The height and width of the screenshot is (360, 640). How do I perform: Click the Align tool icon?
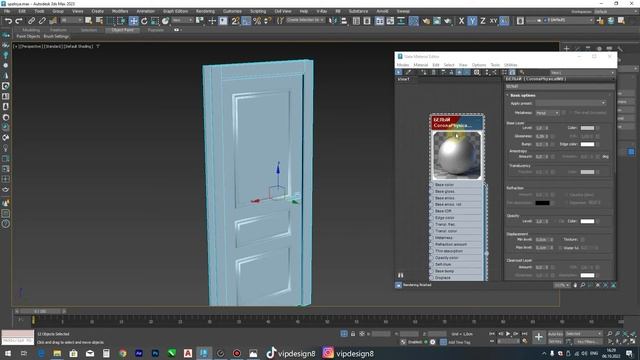pyautogui.click(x=344, y=21)
